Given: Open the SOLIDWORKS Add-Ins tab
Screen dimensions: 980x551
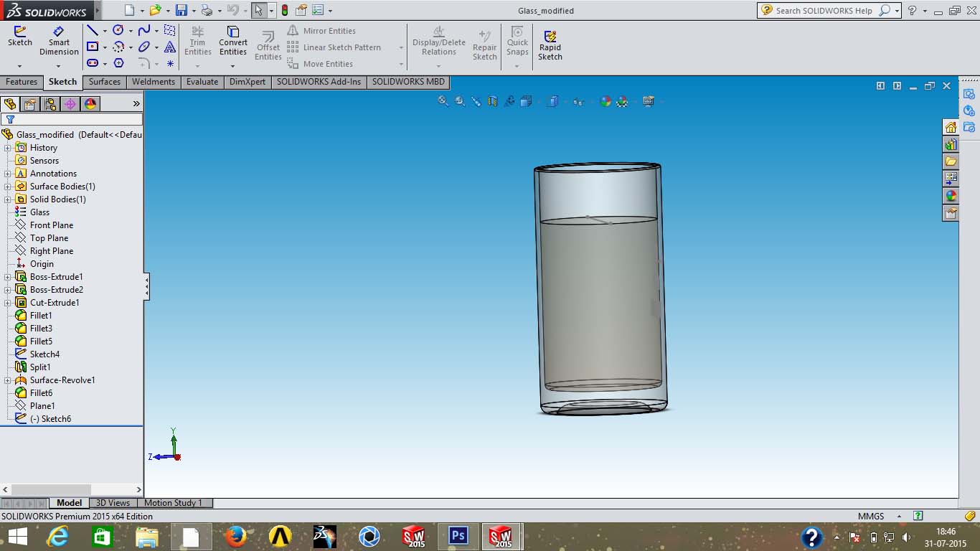Looking at the screenshot, I should coord(319,82).
